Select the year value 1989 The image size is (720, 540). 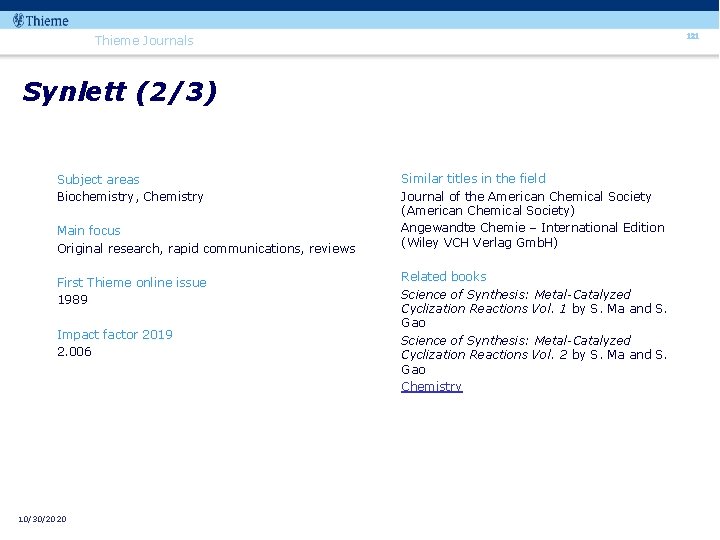(73, 300)
